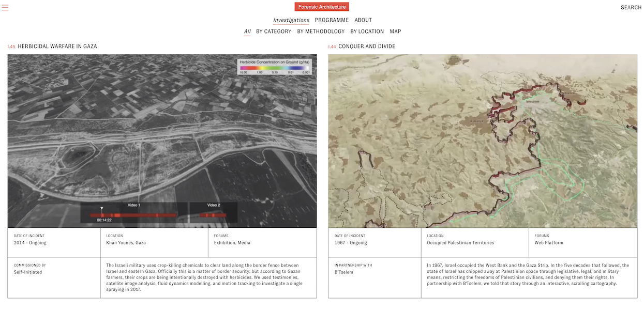Select the All filter

(247, 32)
